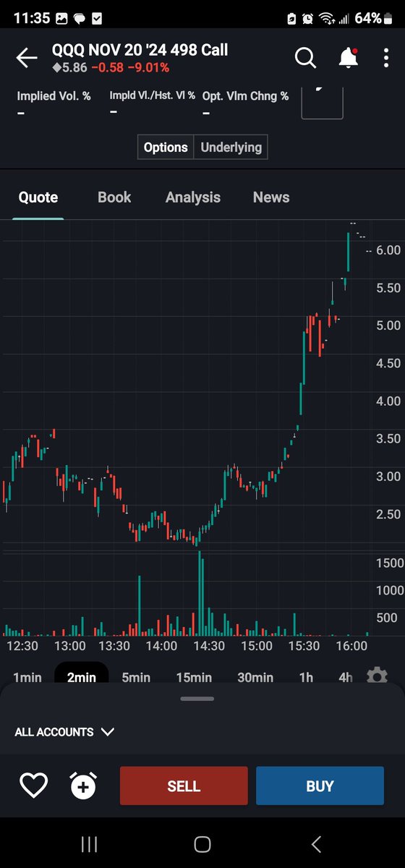Tap the blue BUY button

pyautogui.click(x=320, y=786)
